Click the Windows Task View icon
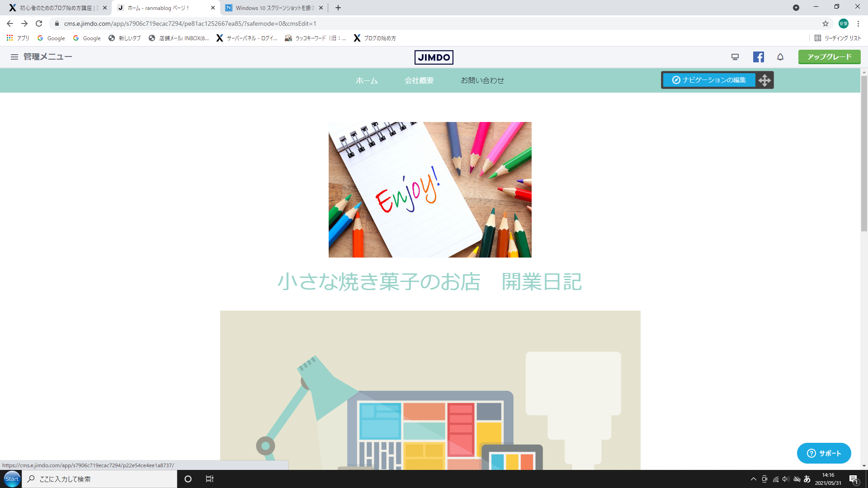This screenshot has height=488, width=868. [x=209, y=479]
